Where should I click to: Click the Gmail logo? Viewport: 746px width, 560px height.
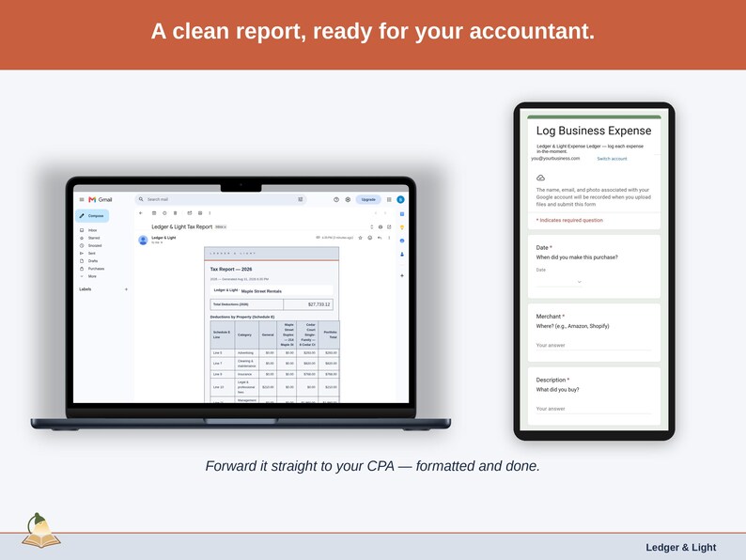point(101,199)
